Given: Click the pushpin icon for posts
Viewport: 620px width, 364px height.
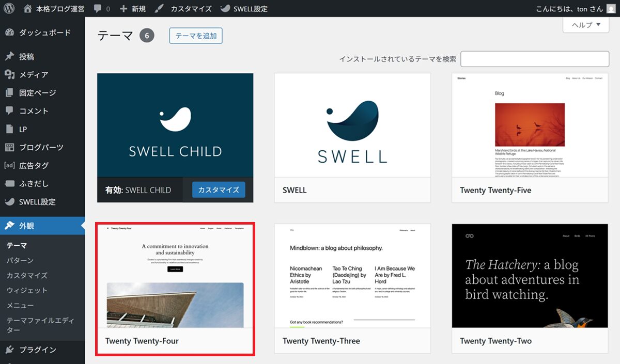Looking at the screenshot, I should (x=9, y=57).
